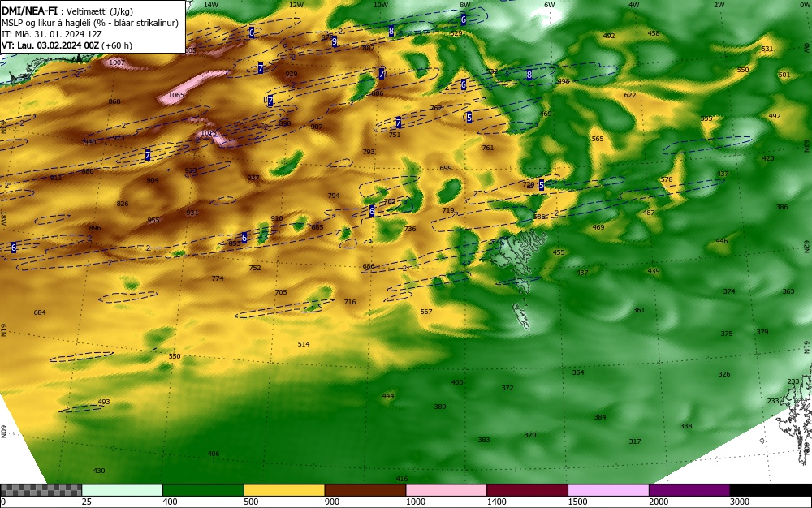Screen dimensions: 812x508
Task: Click the blue contour label '9'
Action: [x=335, y=41]
